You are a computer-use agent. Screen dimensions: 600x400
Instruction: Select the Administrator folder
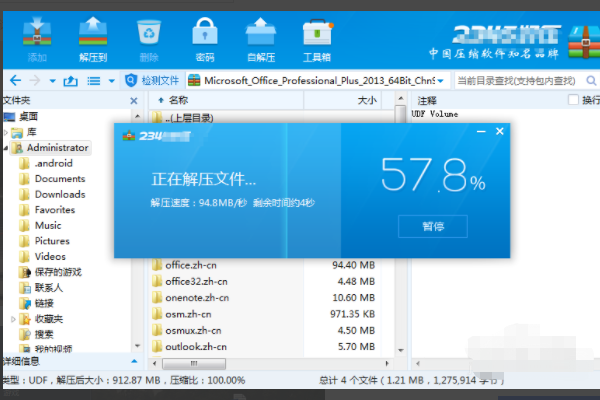point(51,148)
